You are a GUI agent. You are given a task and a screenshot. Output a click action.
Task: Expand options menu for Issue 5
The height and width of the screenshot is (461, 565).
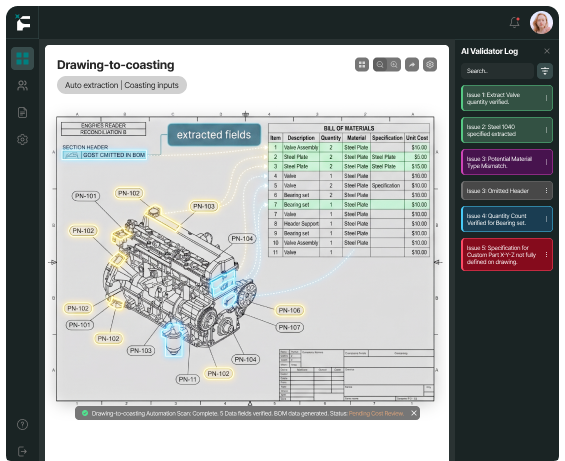(x=546, y=254)
